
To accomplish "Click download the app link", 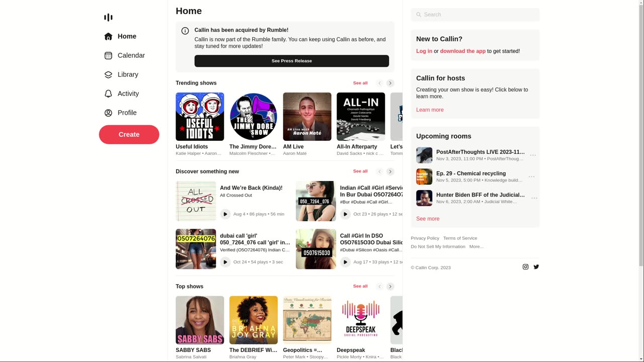I will coord(463,51).
